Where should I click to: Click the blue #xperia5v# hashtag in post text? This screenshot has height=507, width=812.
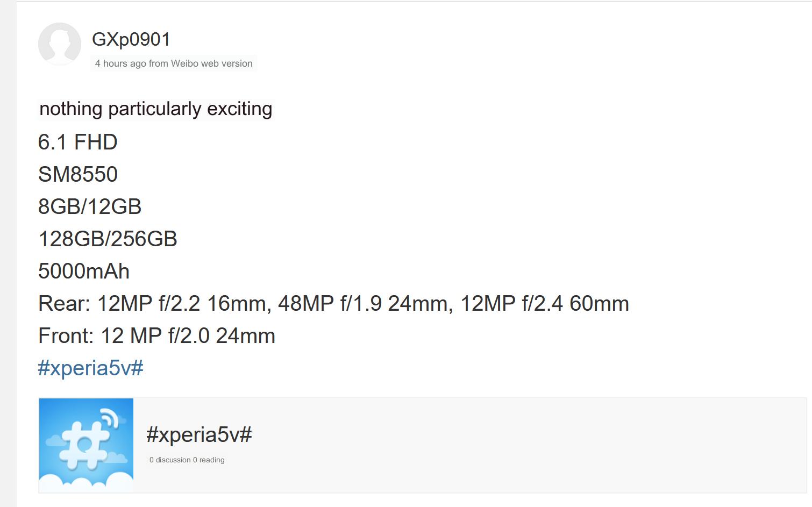tap(90, 368)
